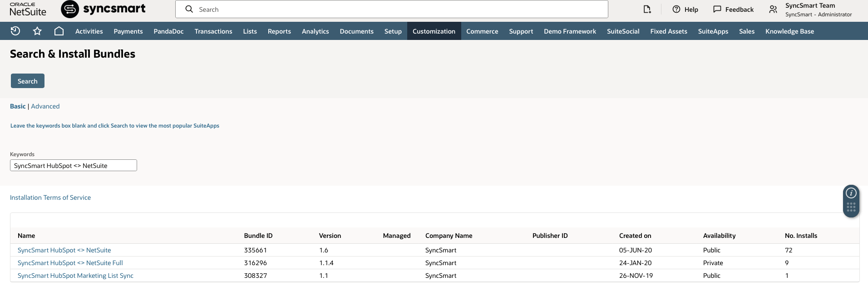Open the Recent Records history icon

pos(15,31)
